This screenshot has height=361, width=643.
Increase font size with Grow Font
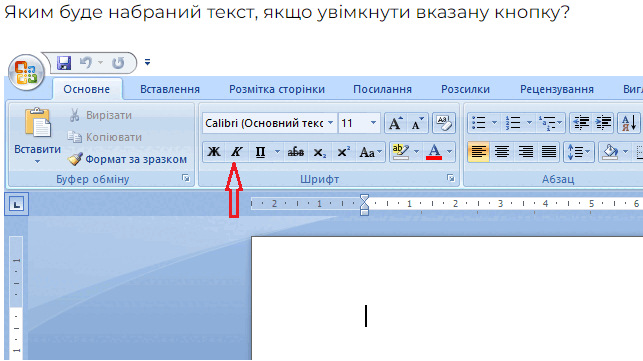coord(395,123)
